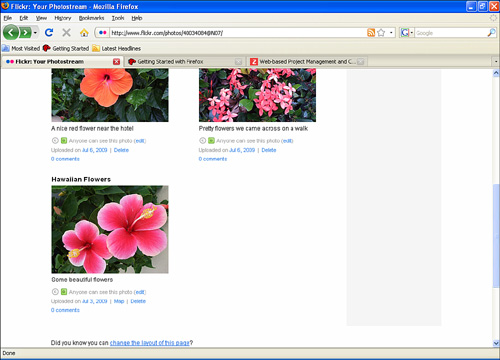Open the View menu
The height and width of the screenshot is (360, 500).
[x=41, y=18]
